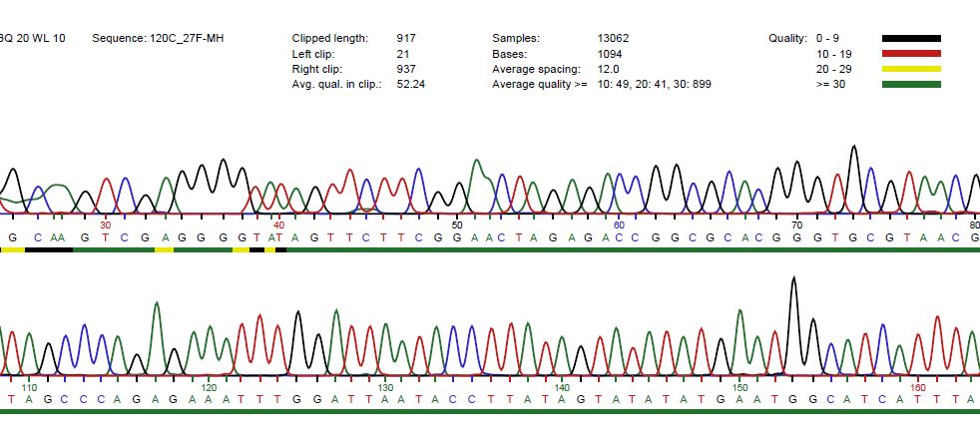Click the black 0 - 9 quality swatch
The height and width of the screenshot is (443, 980).
(x=911, y=38)
